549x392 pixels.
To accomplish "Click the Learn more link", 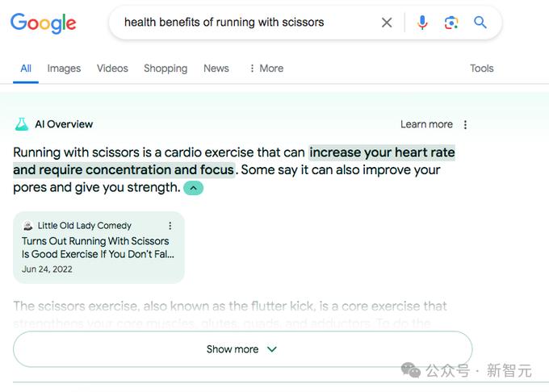I will 426,124.
